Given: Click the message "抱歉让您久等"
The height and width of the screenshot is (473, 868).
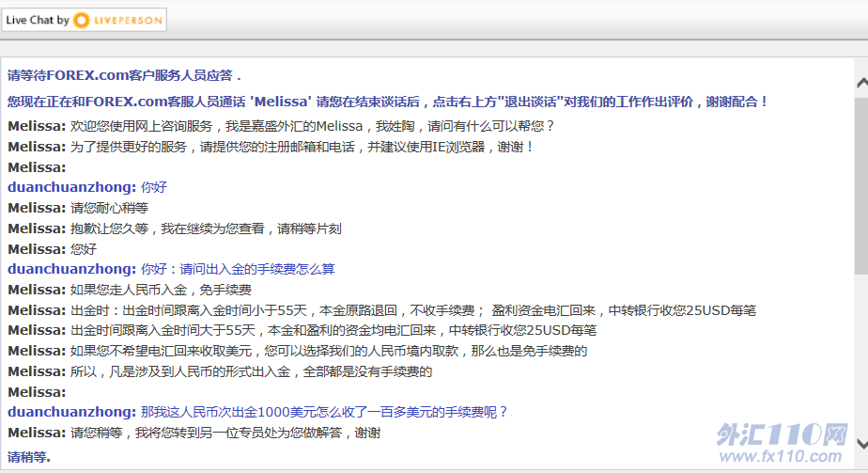Looking at the screenshot, I should pos(175,229).
